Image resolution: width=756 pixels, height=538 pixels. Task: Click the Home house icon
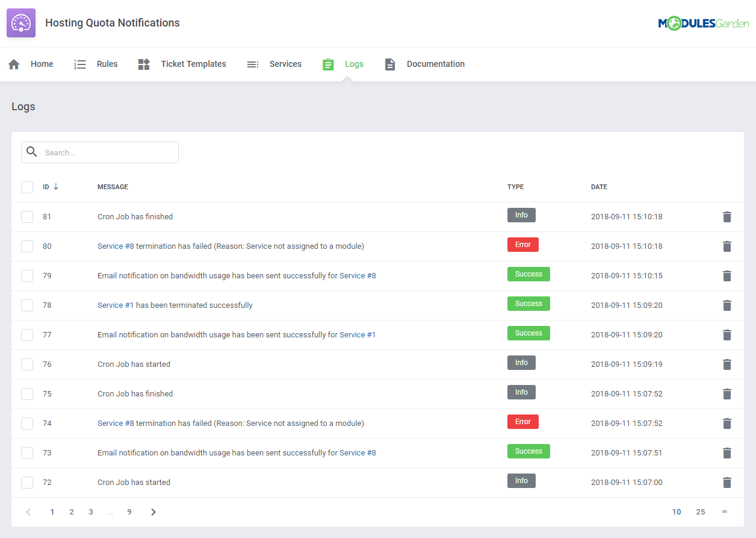click(14, 64)
